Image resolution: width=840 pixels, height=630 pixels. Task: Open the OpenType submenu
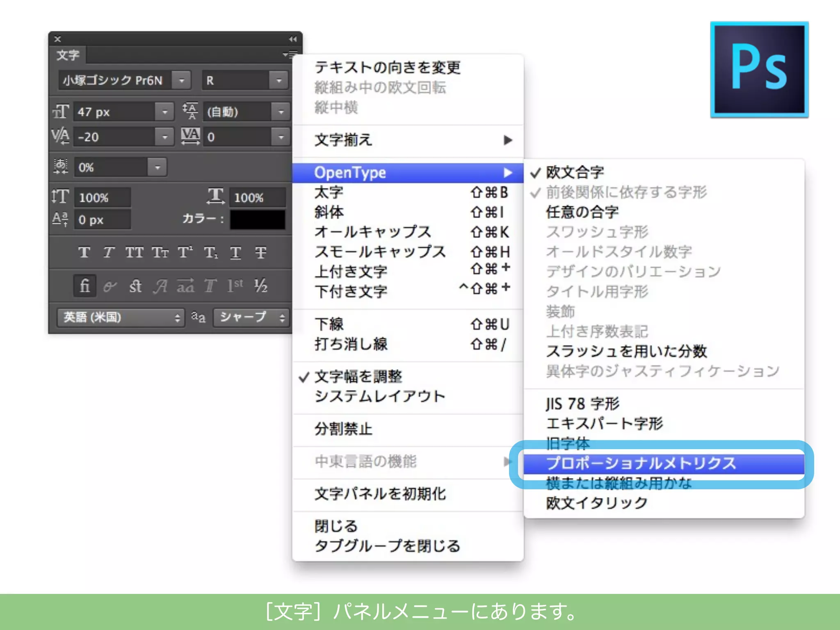pyautogui.click(x=408, y=173)
